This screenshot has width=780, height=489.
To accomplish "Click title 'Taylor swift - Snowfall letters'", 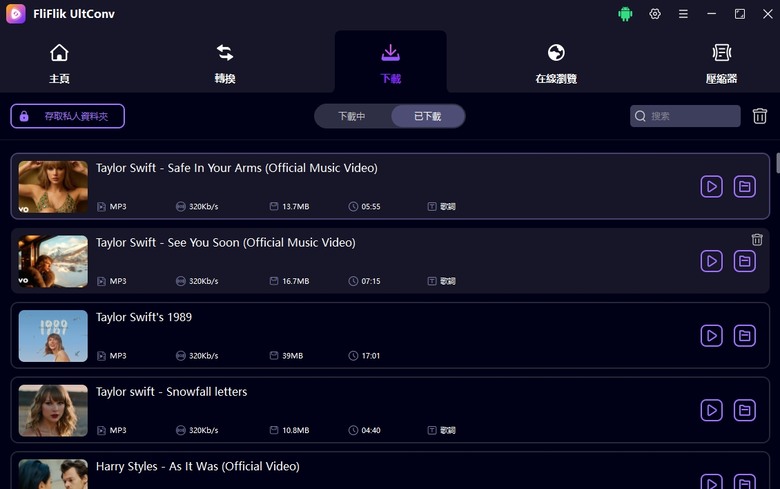I will 172,392.
